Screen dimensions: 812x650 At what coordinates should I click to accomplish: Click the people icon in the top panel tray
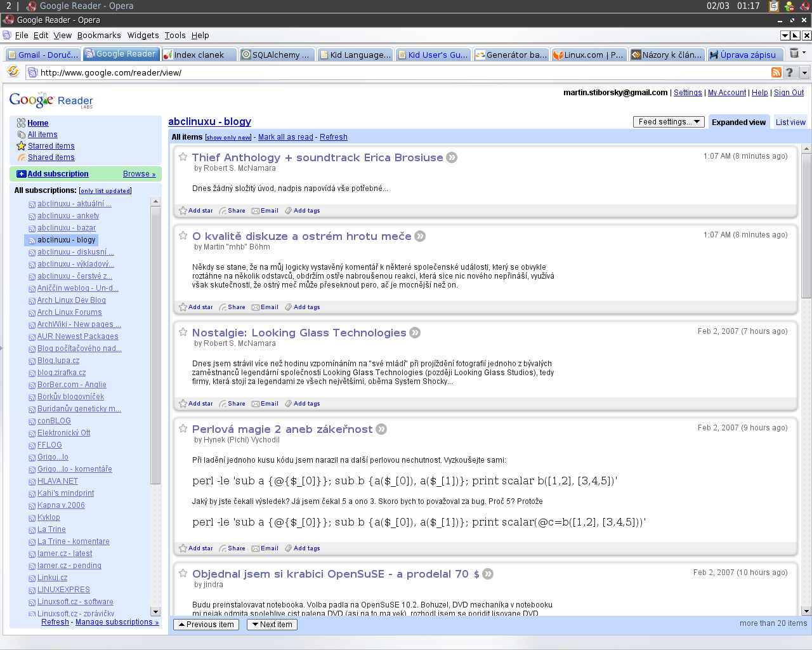click(x=789, y=6)
